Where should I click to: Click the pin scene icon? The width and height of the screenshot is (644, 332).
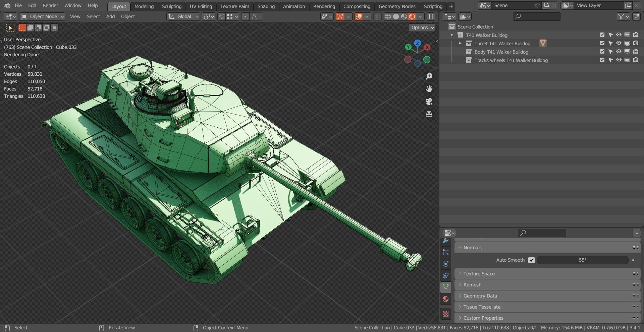click(x=537, y=6)
